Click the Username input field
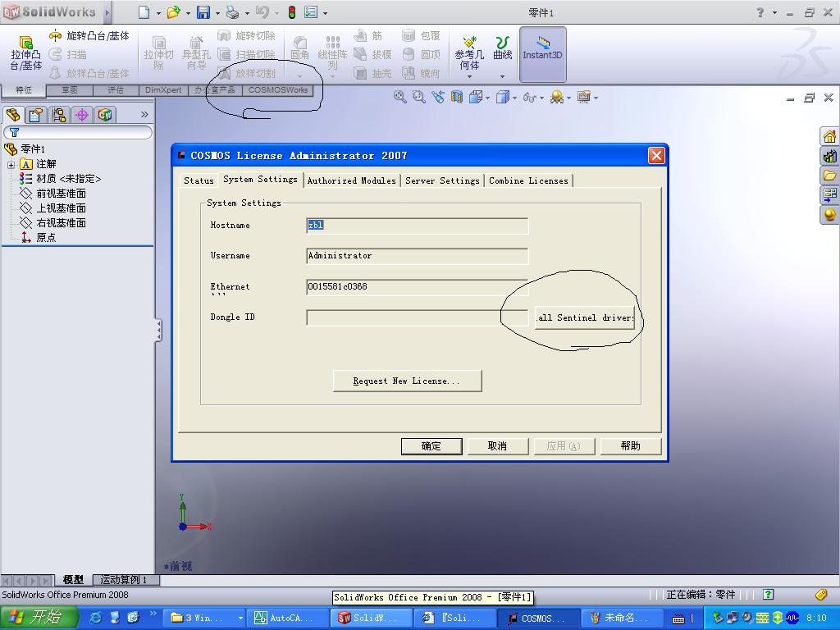This screenshot has width=840, height=630. (x=418, y=256)
